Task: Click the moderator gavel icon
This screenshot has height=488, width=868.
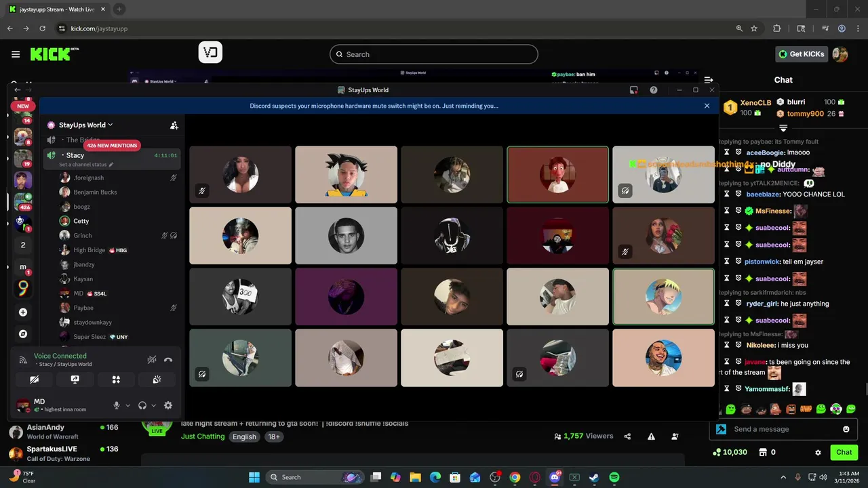Action: [x=721, y=429]
